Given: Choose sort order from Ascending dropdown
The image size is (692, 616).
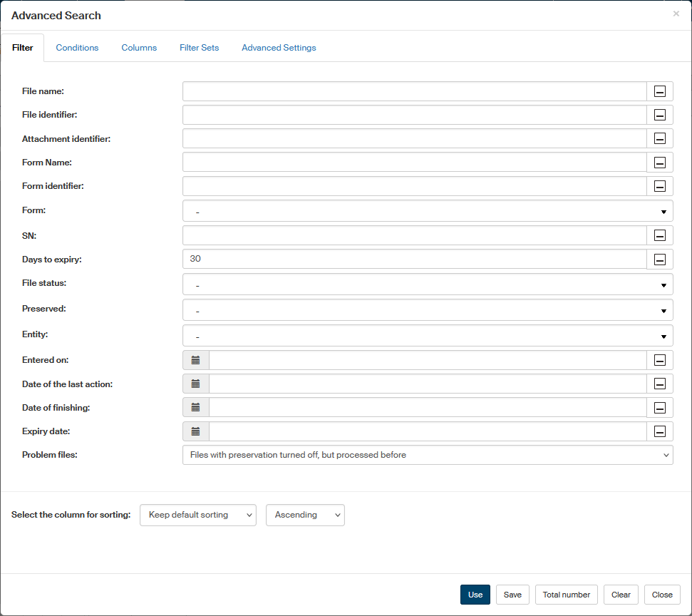Looking at the screenshot, I should click(x=305, y=515).
